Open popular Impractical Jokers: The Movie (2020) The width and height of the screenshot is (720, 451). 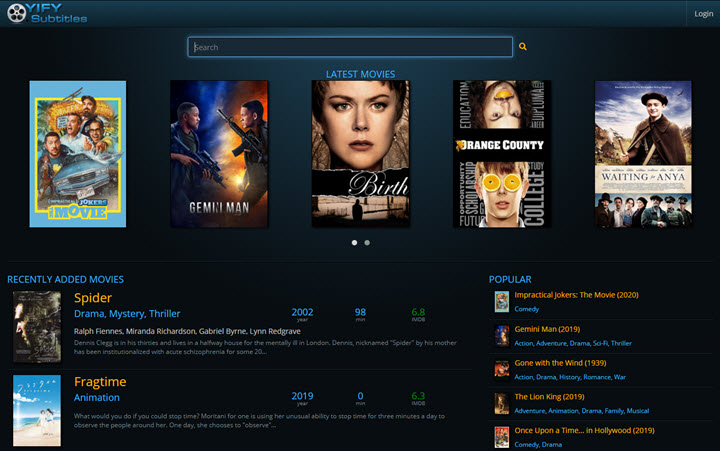pyautogui.click(x=576, y=295)
